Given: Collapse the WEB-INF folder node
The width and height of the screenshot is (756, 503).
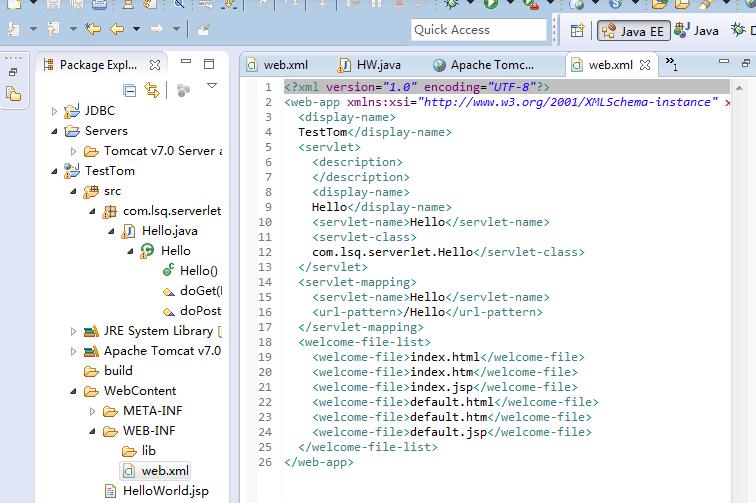Looking at the screenshot, I should click(92, 431).
